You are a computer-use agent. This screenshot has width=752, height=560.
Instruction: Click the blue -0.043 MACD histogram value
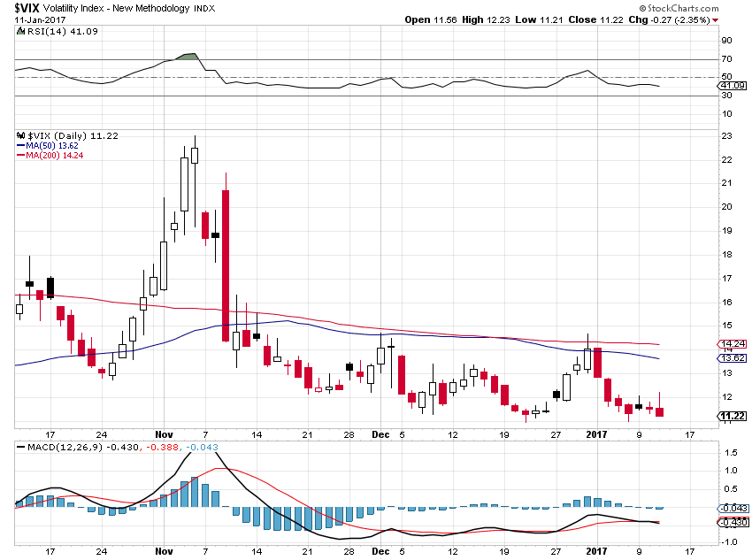(202, 448)
